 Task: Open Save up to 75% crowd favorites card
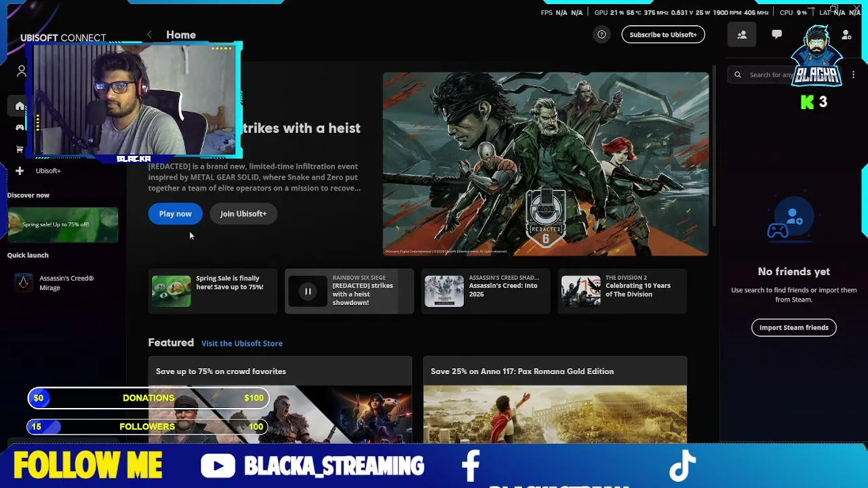[280, 400]
